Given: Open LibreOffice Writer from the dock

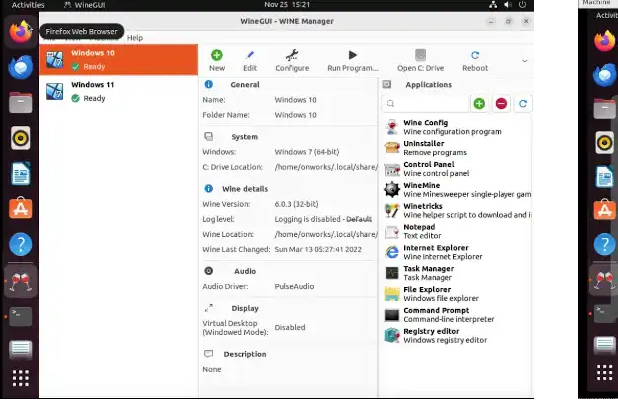Looking at the screenshot, I should [x=20, y=173].
